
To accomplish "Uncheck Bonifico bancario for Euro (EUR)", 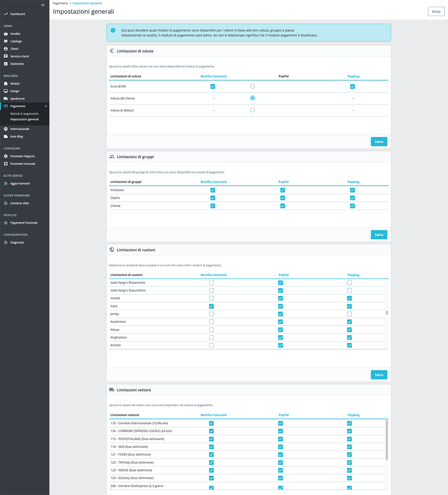I will (213, 86).
